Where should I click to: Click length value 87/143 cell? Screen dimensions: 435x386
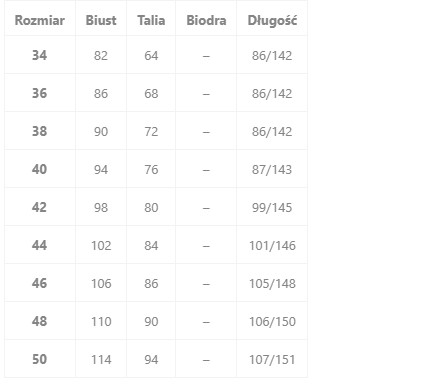tap(272, 170)
